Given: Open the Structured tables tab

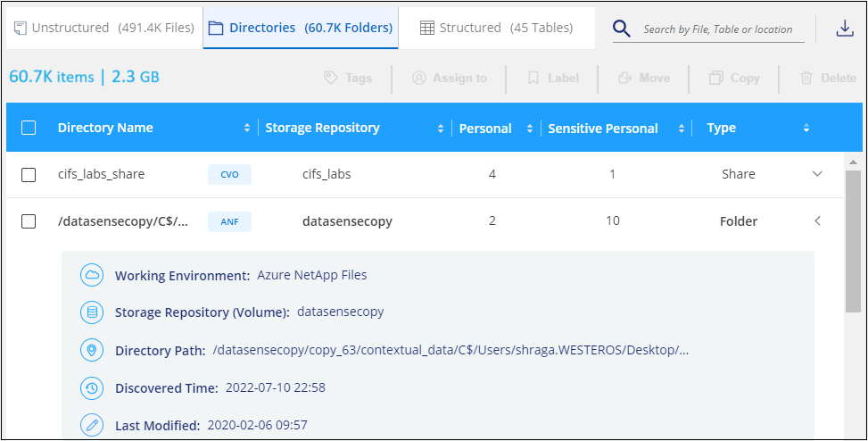Looking at the screenshot, I should coord(497,28).
